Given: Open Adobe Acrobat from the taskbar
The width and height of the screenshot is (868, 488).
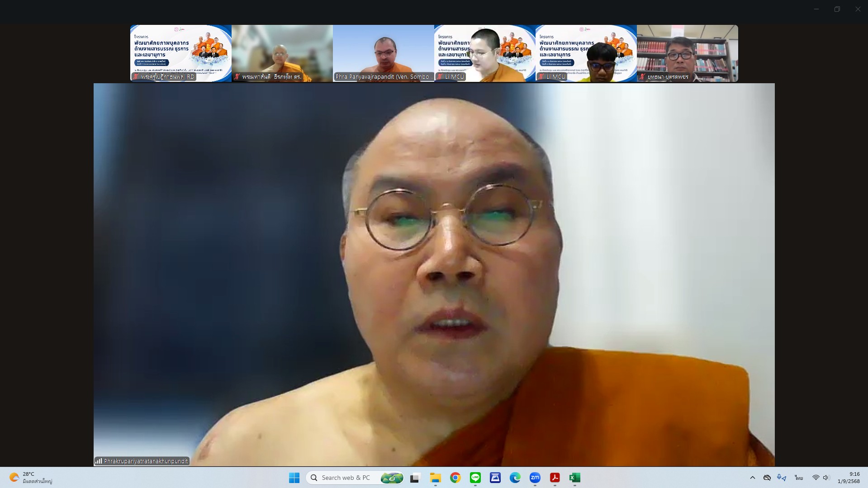Looking at the screenshot, I should 555,478.
